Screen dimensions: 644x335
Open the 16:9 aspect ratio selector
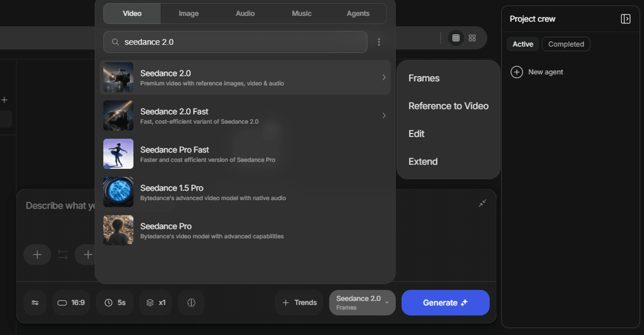pos(71,303)
